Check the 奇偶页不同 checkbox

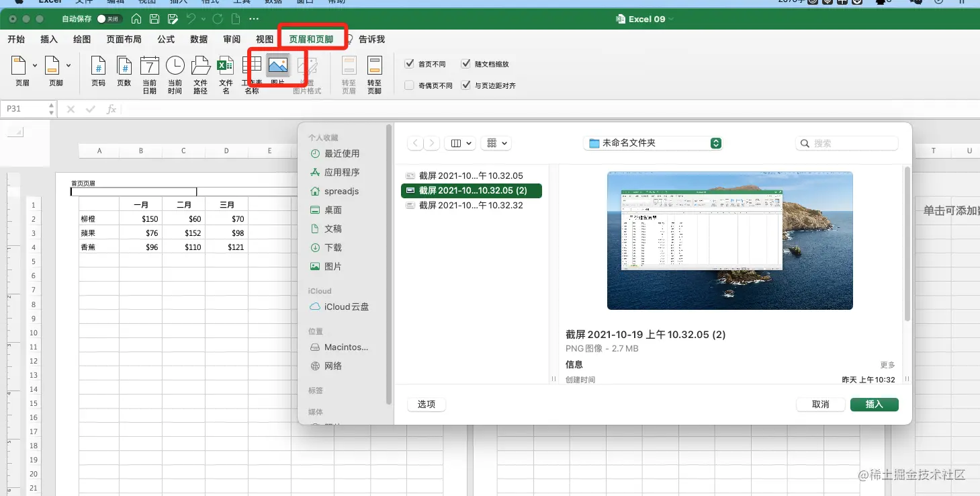[x=409, y=85]
